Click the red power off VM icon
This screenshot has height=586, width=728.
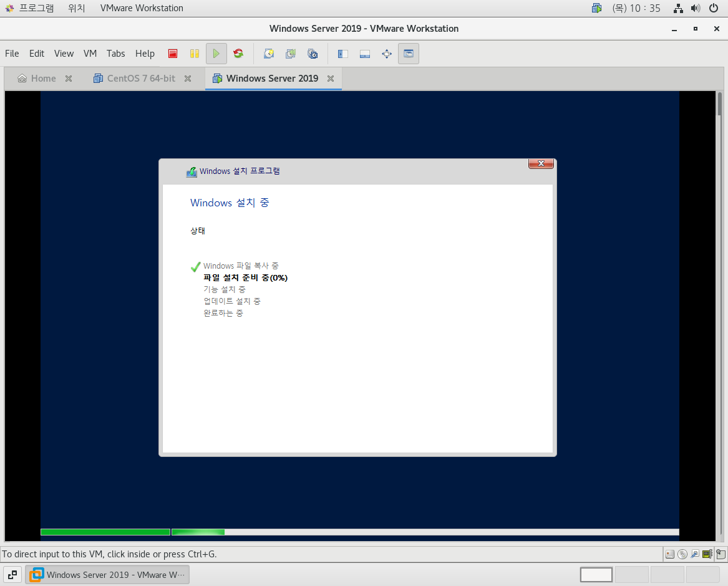(173, 54)
